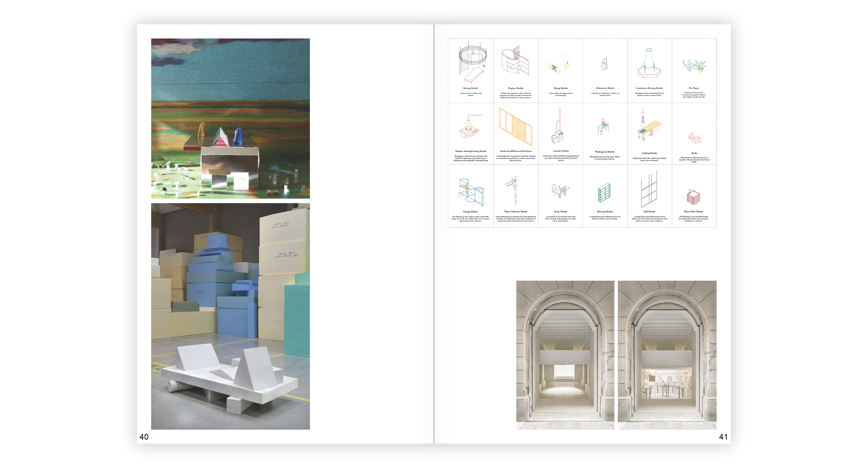
Task: Click the Timber Stud/Rockwool Partitions orange frame drawing
Action: pos(516,127)
